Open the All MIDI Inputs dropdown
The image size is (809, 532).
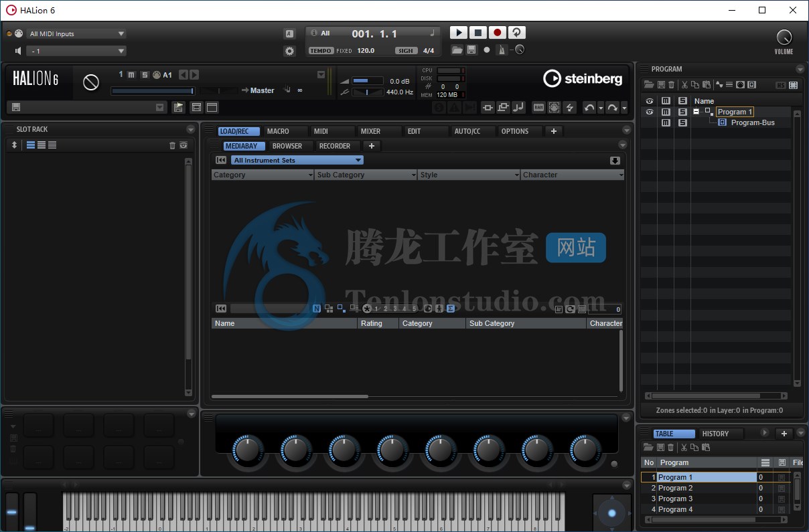(x=75, y=33)
